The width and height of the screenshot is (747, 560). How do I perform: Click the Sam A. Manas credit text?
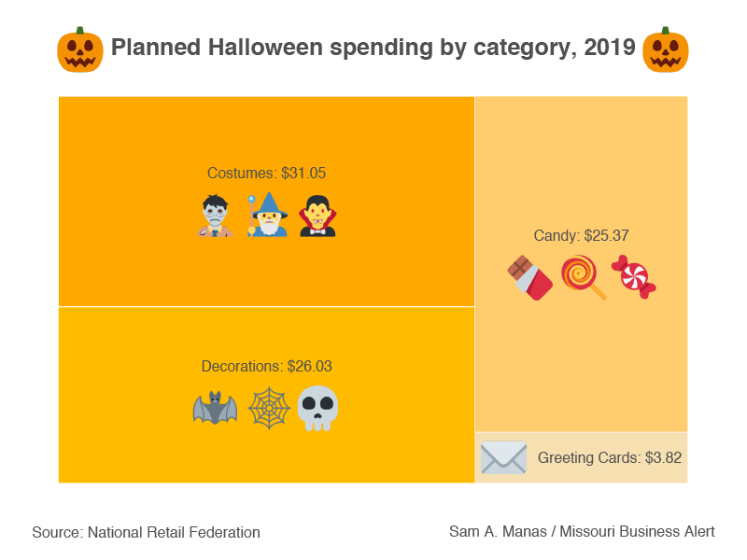(582, 532)
